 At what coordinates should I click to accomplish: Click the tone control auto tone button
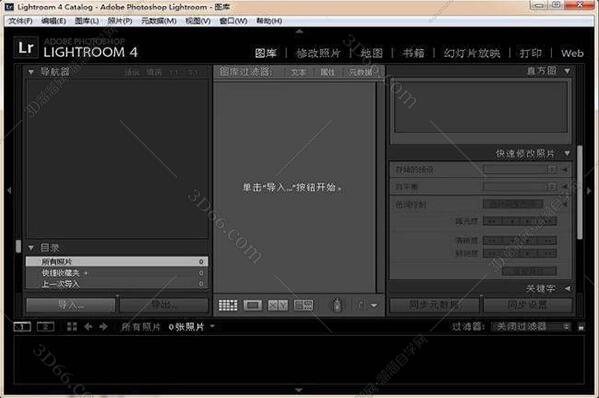pos(513,204)
